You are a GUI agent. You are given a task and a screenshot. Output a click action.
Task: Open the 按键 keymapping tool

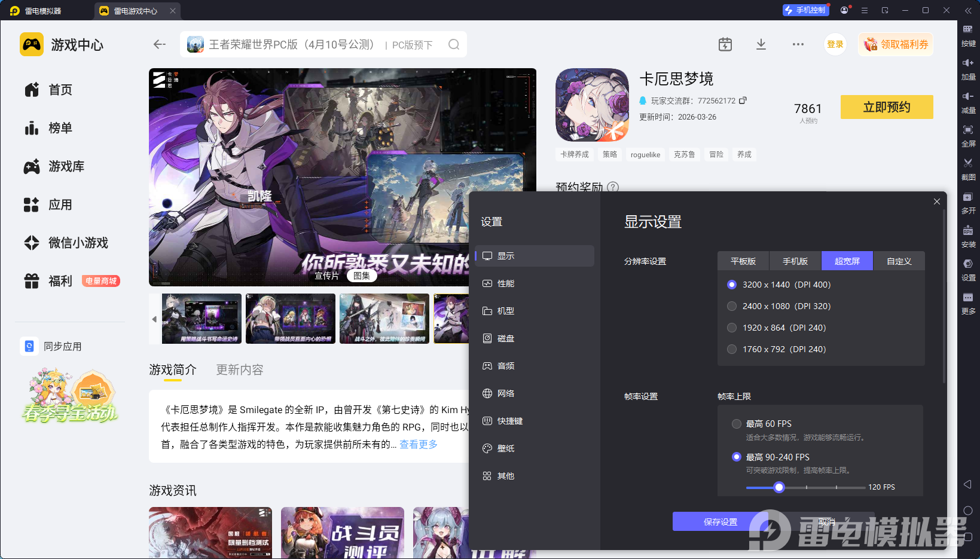pos(968,36)
